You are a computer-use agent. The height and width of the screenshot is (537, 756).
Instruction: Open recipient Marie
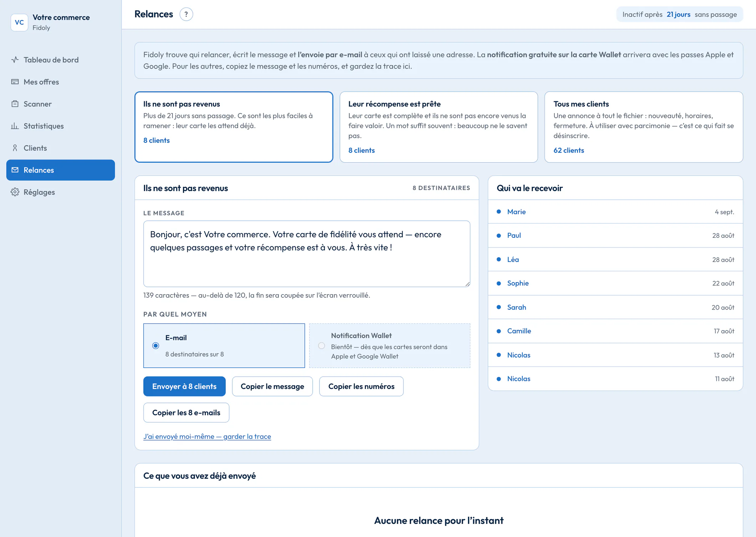(615, 212)
